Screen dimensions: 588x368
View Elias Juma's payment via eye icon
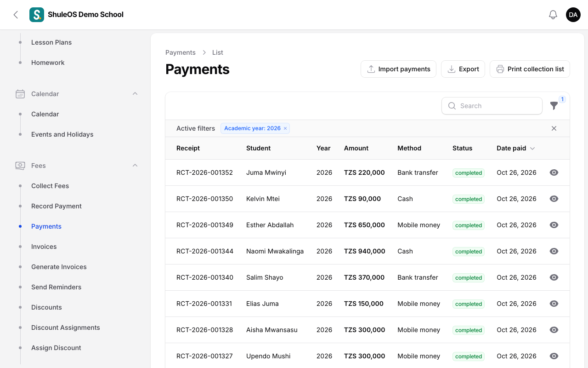click(554, 304)
